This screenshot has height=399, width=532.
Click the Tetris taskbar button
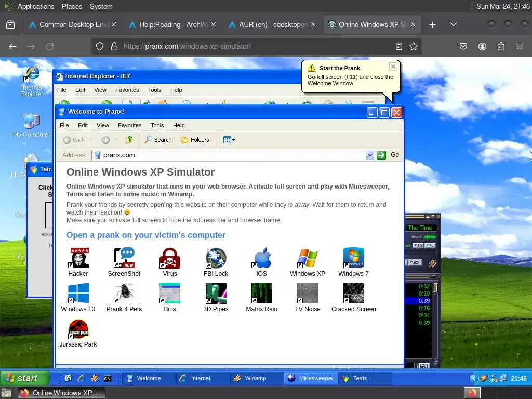point(365,378)
